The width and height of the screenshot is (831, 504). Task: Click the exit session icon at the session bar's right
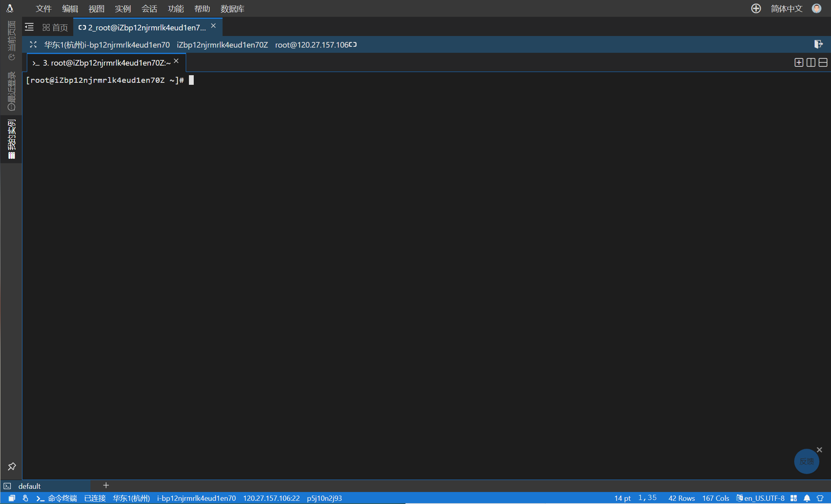coord(819,44)
